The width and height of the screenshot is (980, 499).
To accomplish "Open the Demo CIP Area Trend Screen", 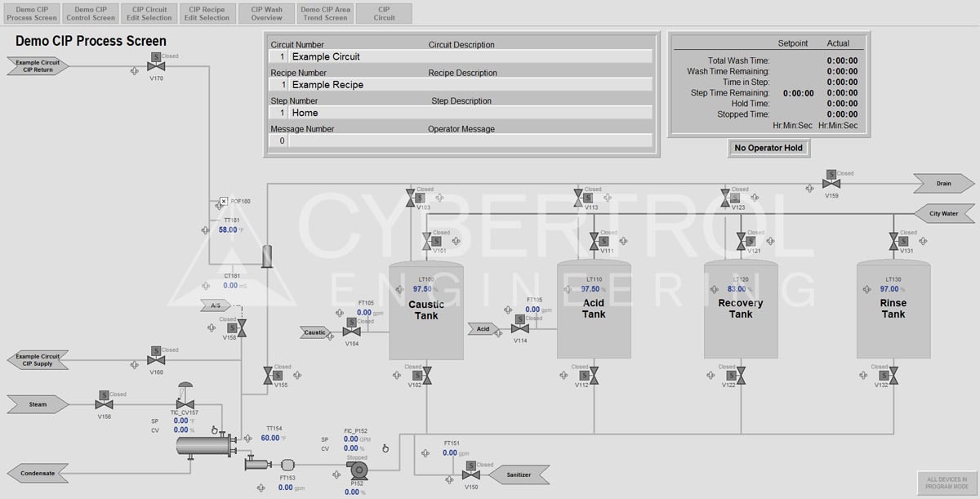I will [x=325, y=12].
